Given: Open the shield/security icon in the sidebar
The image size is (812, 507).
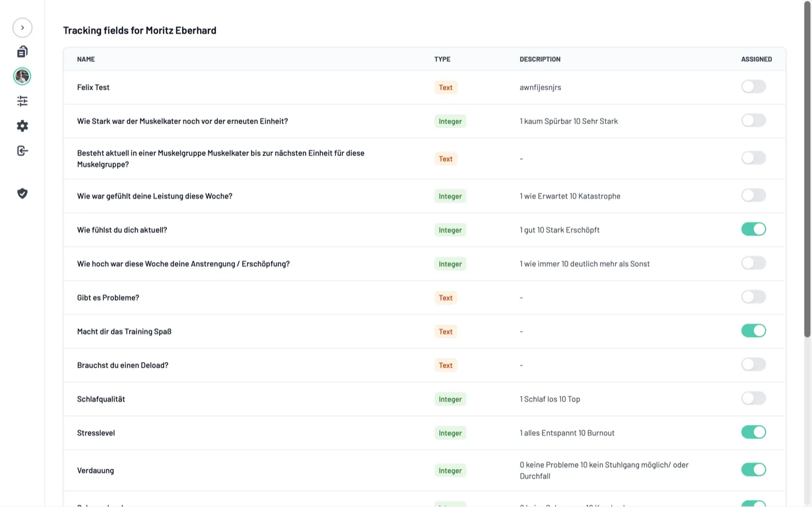Looking at the screenshot, I should (x=22, y=193).
